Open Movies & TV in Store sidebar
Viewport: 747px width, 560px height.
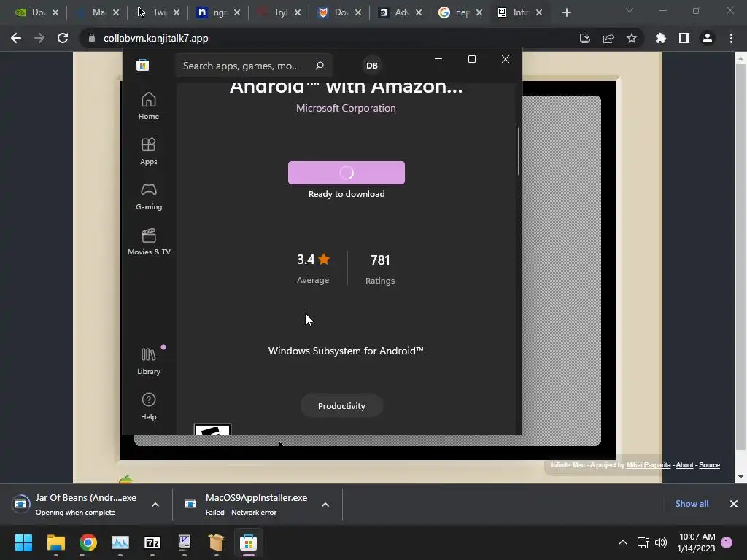pos(149,241)
